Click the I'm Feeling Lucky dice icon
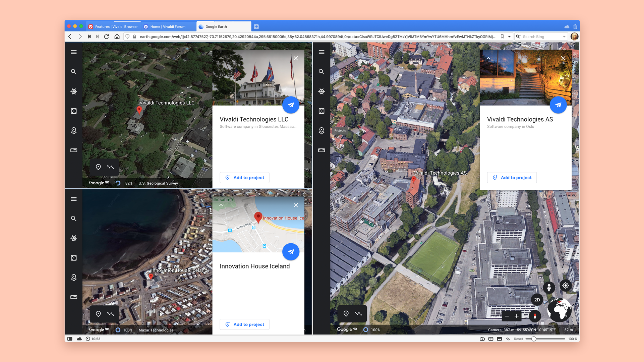 point(74,111)
